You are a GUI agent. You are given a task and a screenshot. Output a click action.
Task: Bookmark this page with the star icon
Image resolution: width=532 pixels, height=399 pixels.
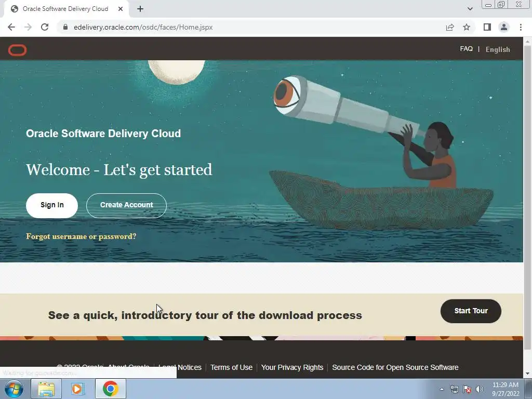tap(467, 27)
